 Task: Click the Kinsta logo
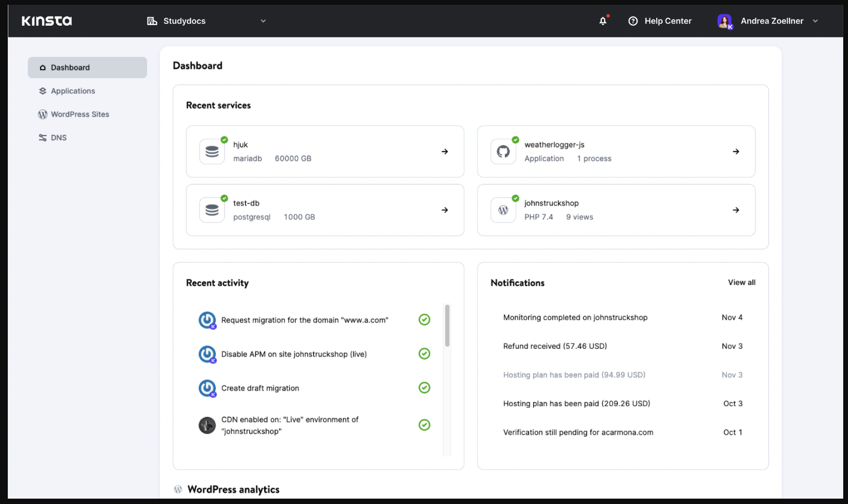click(47, 21)
